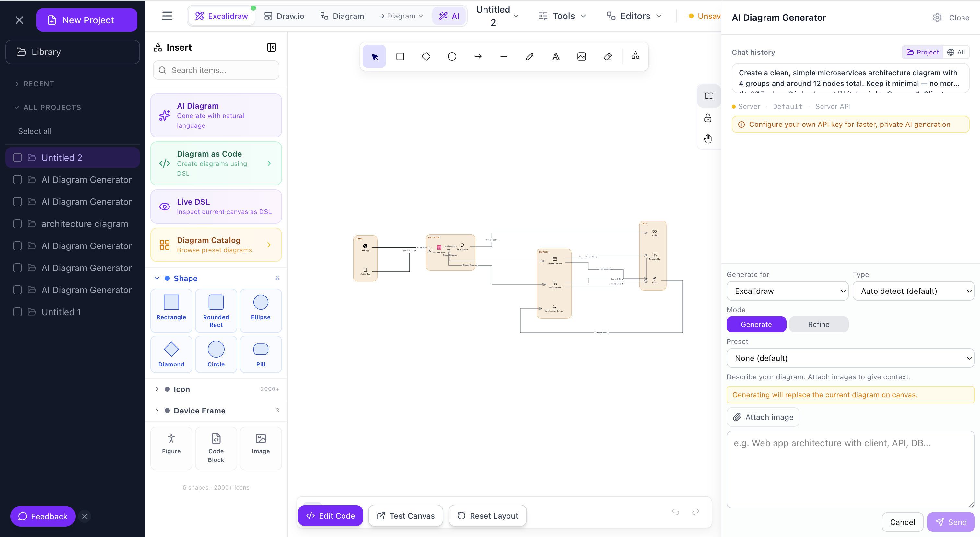This screenshot has width=980, height=537.
Task: Click the Search items input field
Action: [216, 70]
